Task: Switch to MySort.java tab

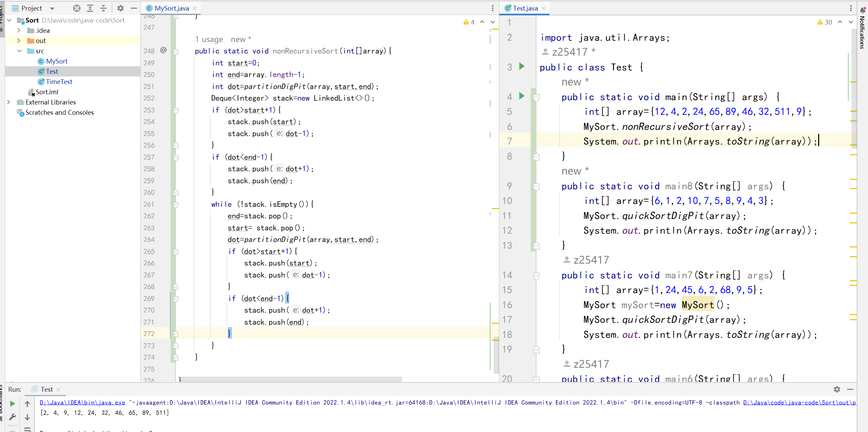Action: [x=171, y=8]
